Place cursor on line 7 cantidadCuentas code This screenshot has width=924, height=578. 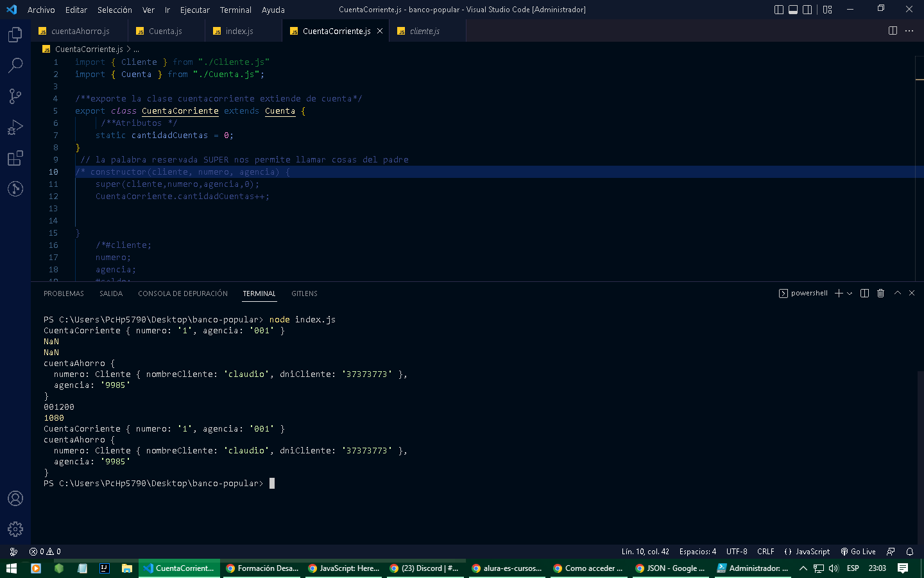pyautogui.click(x=169, y=136)
